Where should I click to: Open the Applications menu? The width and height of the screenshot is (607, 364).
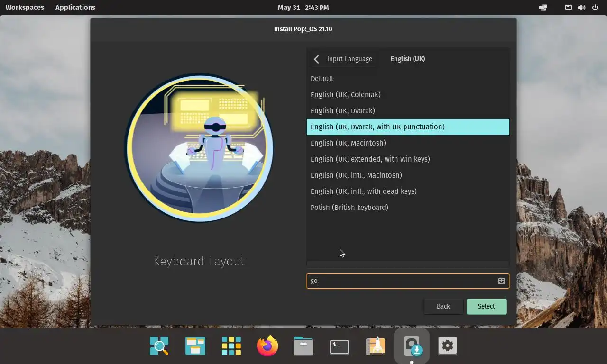pyautogui.click(x=75, y=8)
